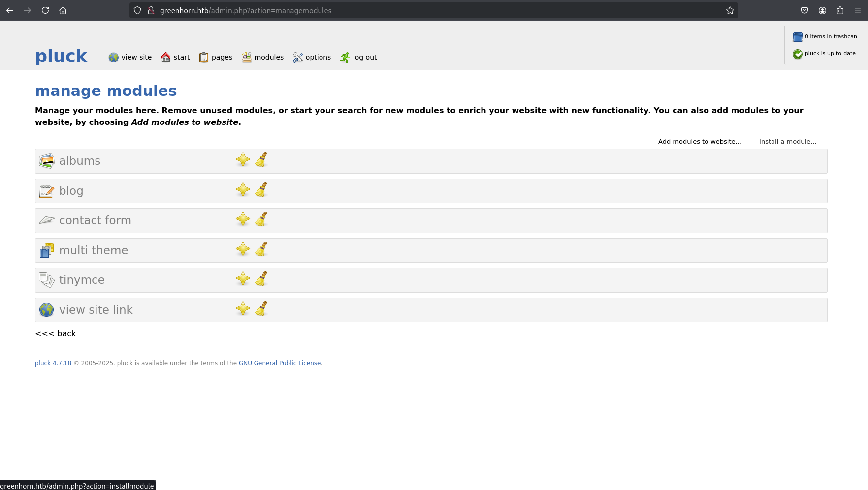
Task: Go back using the <<< back link
Action: click(56, 334)
